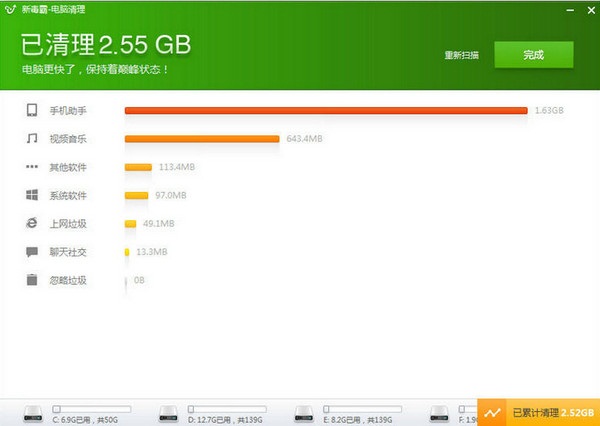600x426 pixels.
Task: Click the 系统软件 Windows logo icon
Action: point(32,195)
